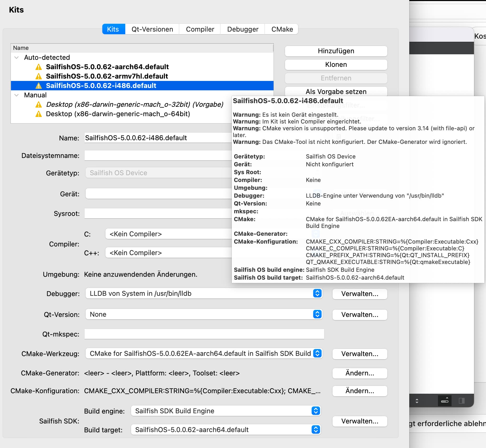Image resolution: width=486 pixels, height=448 pixels.
Task: Click the sidebar panel icon at bottom right
Action: point(461,400)
